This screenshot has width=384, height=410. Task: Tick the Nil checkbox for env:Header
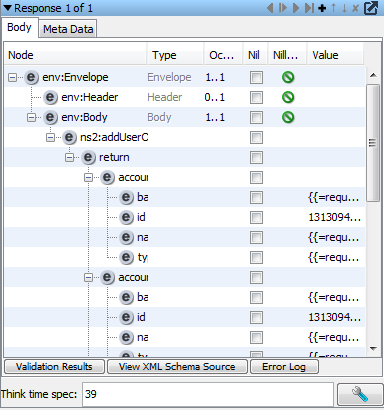[256, 98]
